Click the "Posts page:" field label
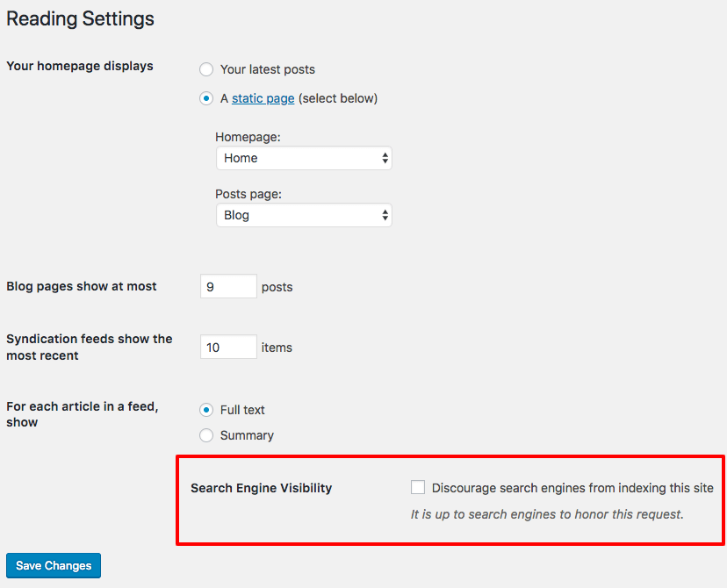 248,194
